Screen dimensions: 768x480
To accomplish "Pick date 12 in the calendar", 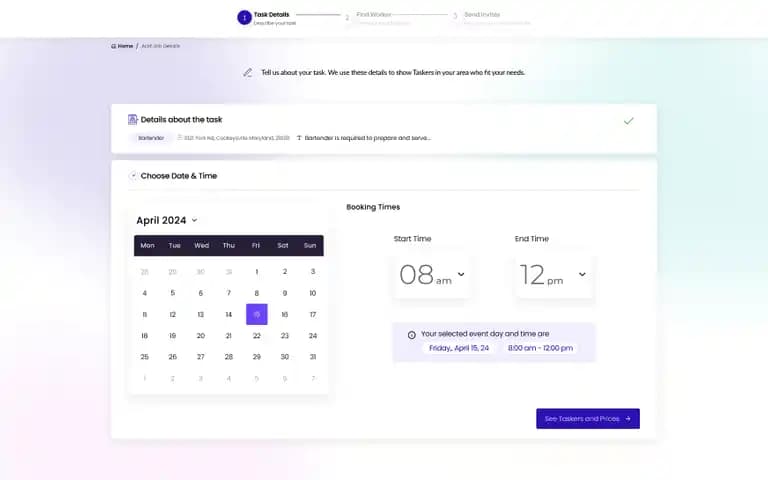I will (172, 314).
